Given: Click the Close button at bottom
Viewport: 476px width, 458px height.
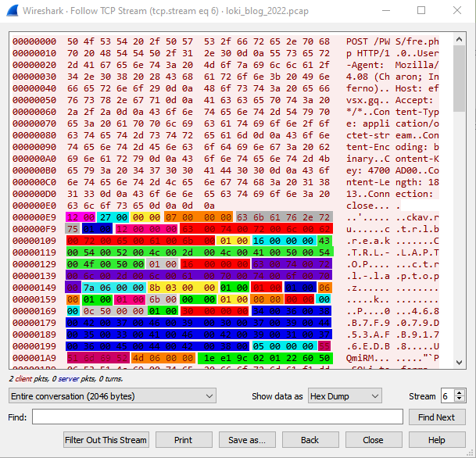Looking at the screenshot, I should pyautogui.click(x=373, y=440).
